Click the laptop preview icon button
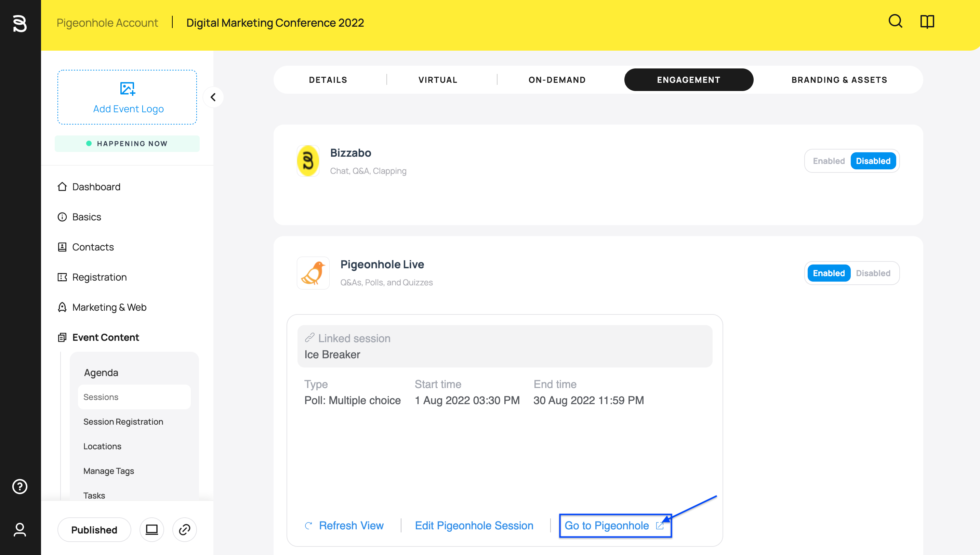 [151, 529]
